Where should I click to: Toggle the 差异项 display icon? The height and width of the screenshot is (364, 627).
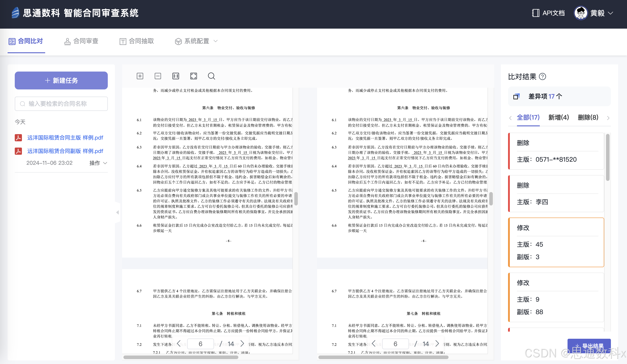click(516, 97)
